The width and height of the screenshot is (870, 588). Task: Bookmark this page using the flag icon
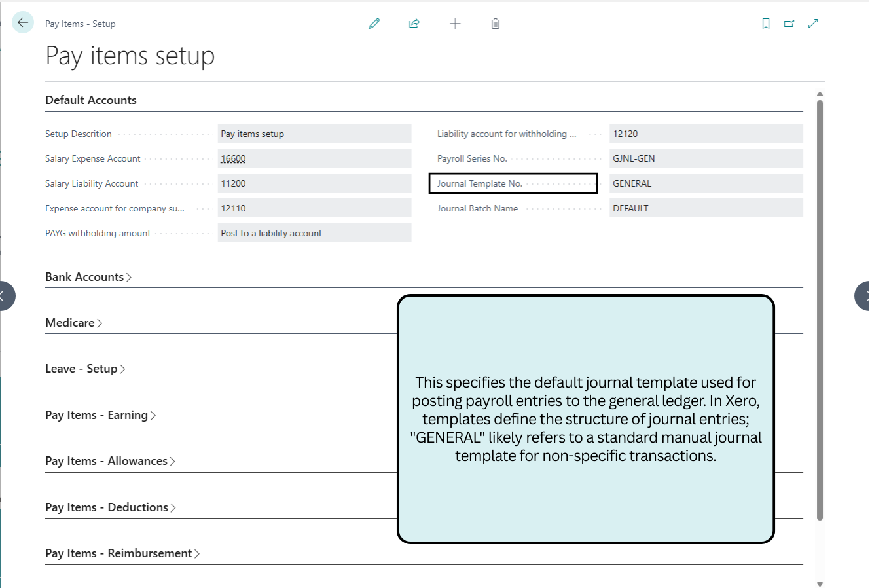click(x=766, y=23)
